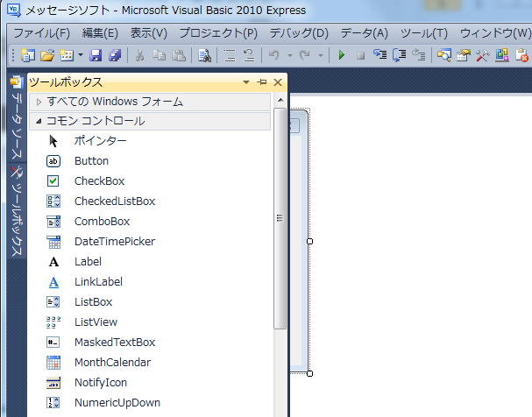
Task: Click the Find in document icon
Action: 204,55
